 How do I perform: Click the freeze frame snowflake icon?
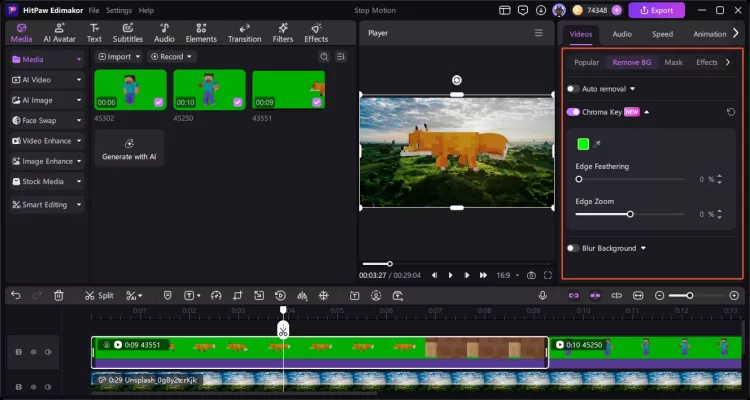coord(324,296)
